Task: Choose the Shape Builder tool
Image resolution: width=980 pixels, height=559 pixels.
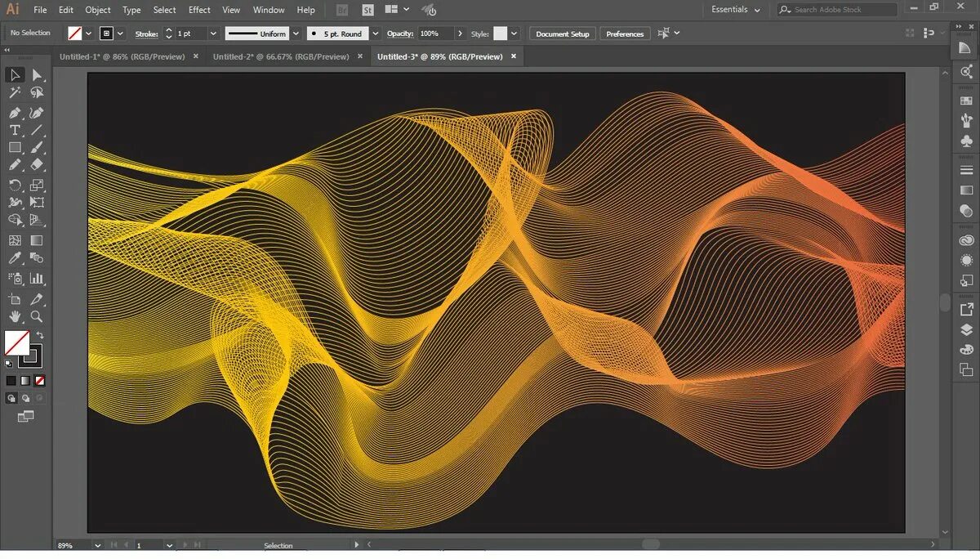Action: [15, 221]
